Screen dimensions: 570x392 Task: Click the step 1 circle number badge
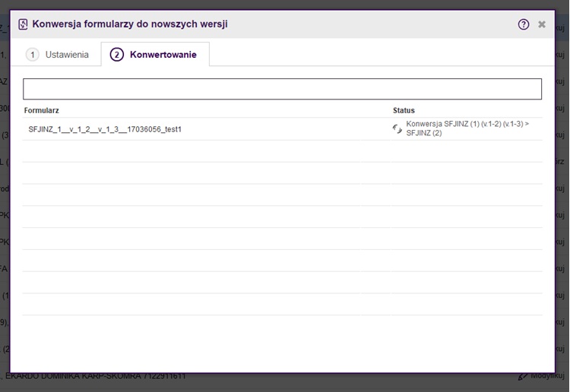(33, 55)
